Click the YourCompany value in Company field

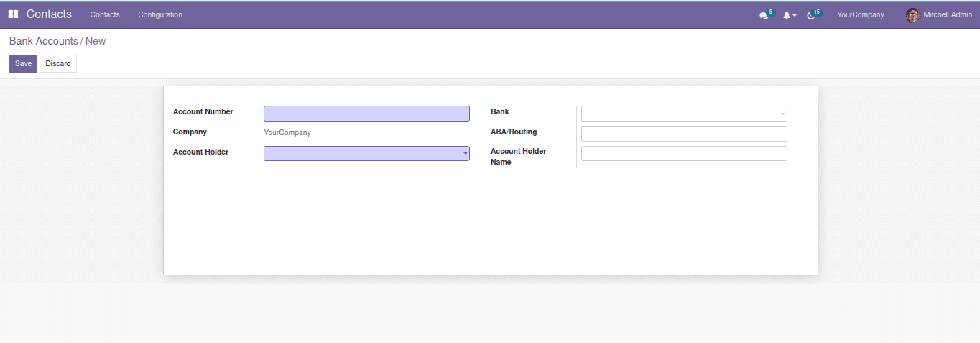pyautogui.click(x=287, y=133)
